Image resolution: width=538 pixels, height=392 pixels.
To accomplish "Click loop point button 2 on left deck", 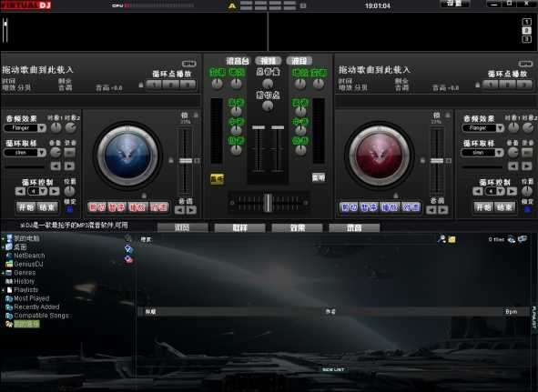I will [170, 85].
